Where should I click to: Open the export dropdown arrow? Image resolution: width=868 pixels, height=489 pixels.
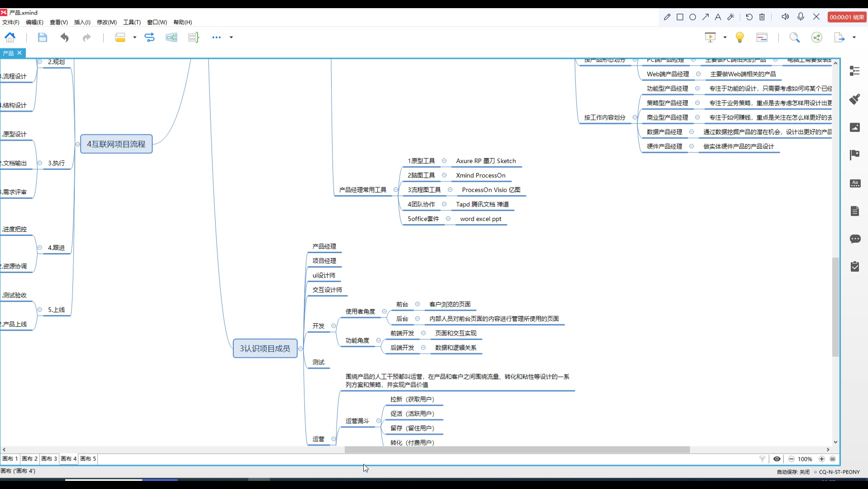click(854, 38)
